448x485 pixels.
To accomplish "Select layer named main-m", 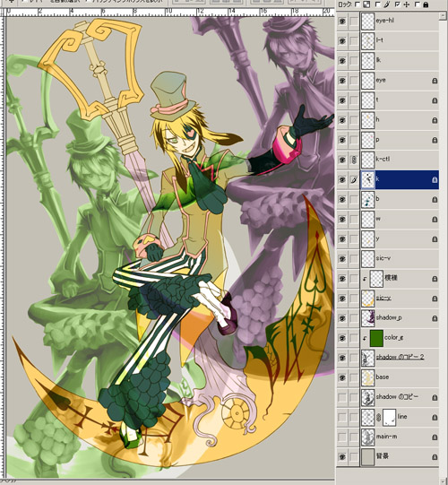I will pos(386,436).
